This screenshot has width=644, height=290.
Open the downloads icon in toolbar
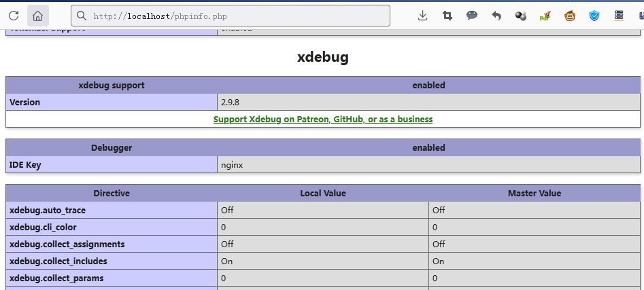click(x=422, y=16)
